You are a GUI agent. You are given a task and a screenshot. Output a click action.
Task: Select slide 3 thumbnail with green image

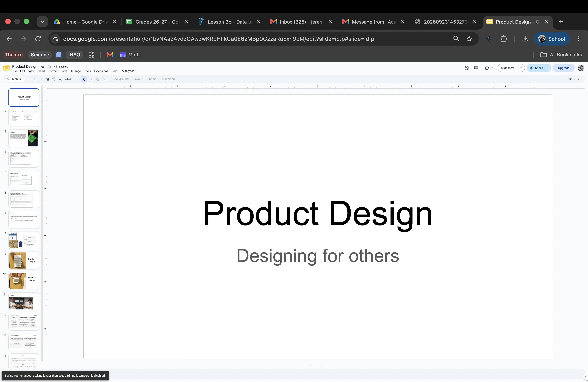click(x=24, y=138)
